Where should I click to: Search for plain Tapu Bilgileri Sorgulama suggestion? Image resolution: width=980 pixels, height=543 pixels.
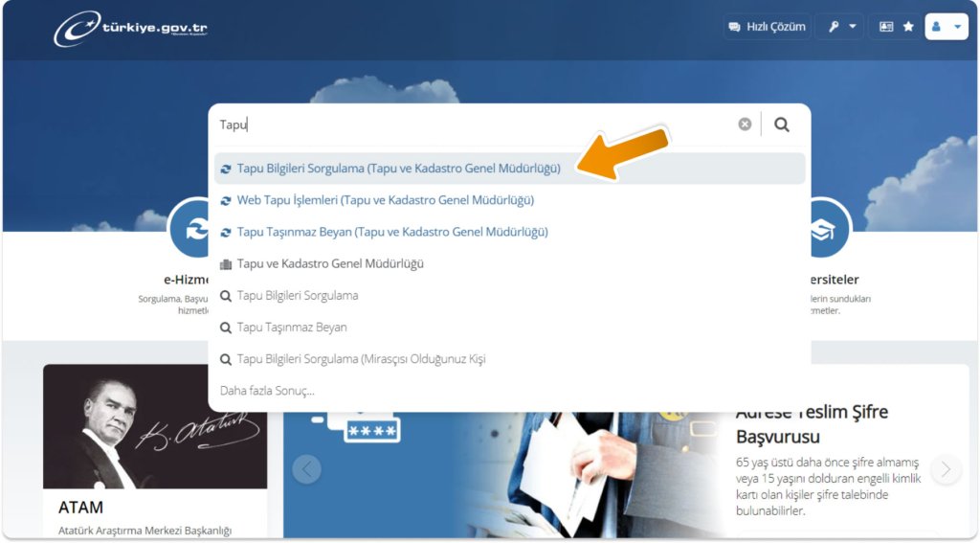[509, 295]
